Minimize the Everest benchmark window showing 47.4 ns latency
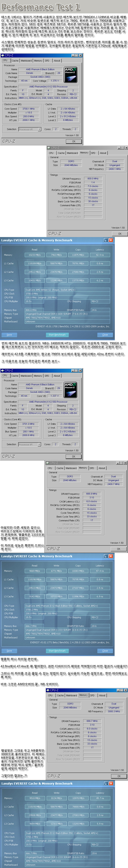 pyautogui.click(x=106, y=556)
